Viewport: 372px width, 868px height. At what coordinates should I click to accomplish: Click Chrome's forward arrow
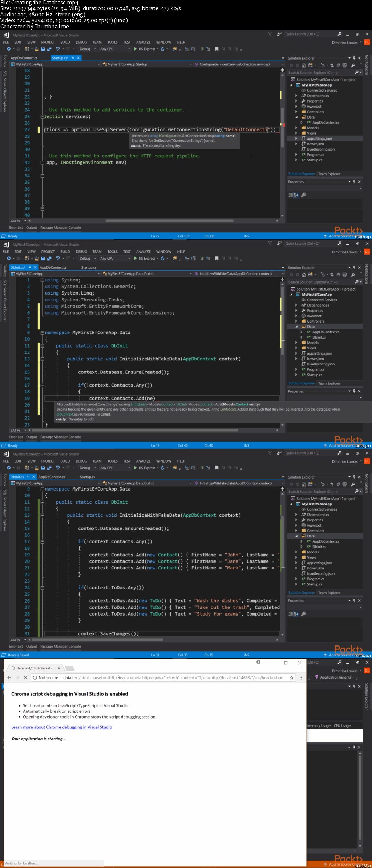click(x=17, y=677)
